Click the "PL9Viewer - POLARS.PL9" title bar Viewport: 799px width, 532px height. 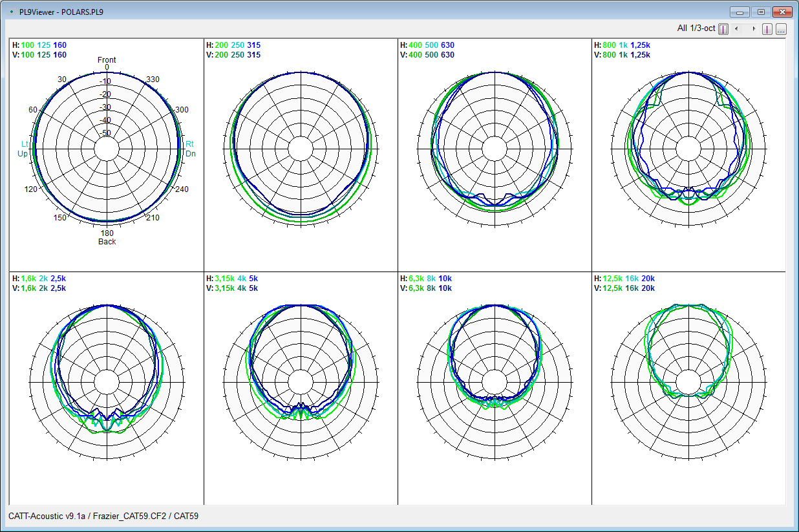click(x=61, y=12)
